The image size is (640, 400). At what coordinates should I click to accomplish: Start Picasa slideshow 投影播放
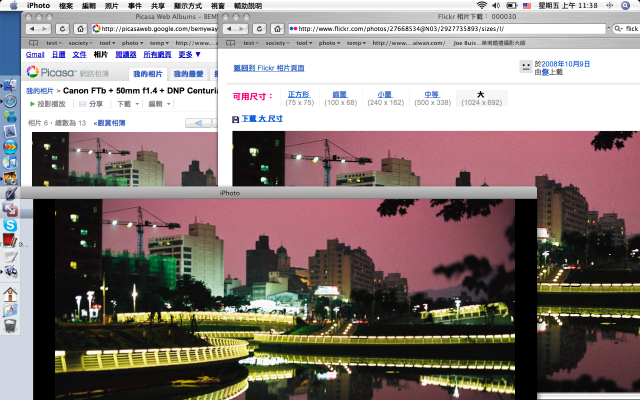[x=48, y=104]
